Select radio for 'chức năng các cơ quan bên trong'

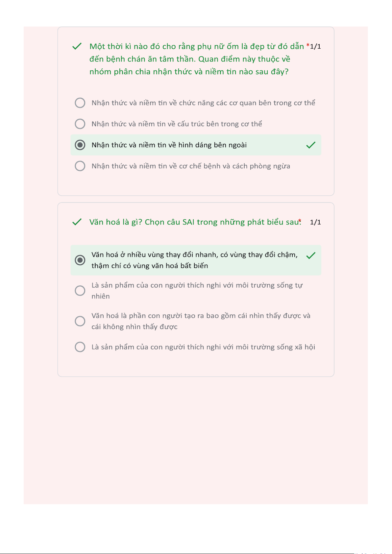click(80, 103)
